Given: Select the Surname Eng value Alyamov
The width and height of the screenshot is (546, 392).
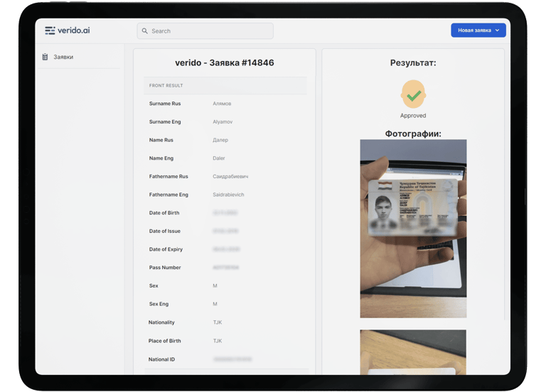Looking at the screenshot, I should [223, 121].
